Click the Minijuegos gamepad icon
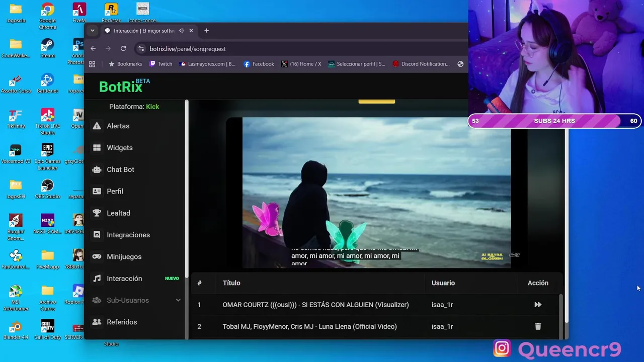 (97, 256)
